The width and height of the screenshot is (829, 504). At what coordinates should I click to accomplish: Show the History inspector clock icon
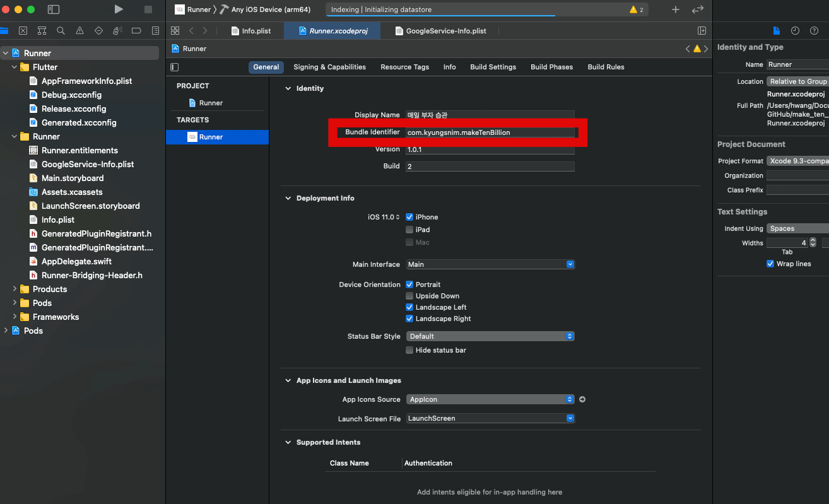pyautogui.click(x=795, y=30)
